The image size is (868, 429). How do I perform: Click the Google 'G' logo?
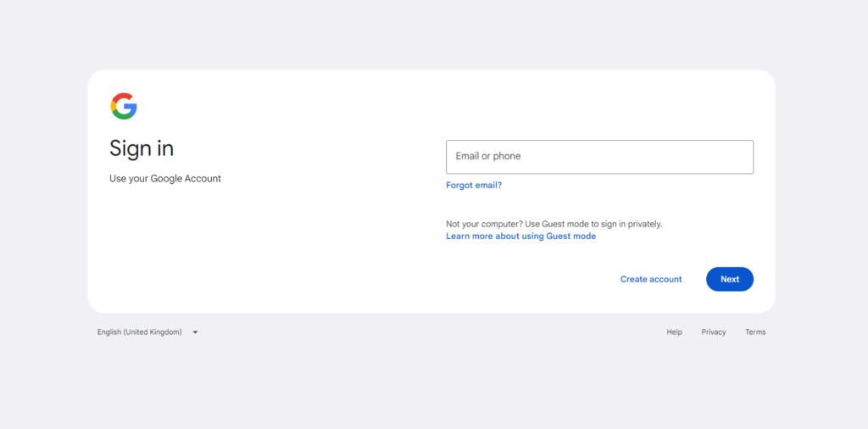pyautogui.click(x=124, y=106)
